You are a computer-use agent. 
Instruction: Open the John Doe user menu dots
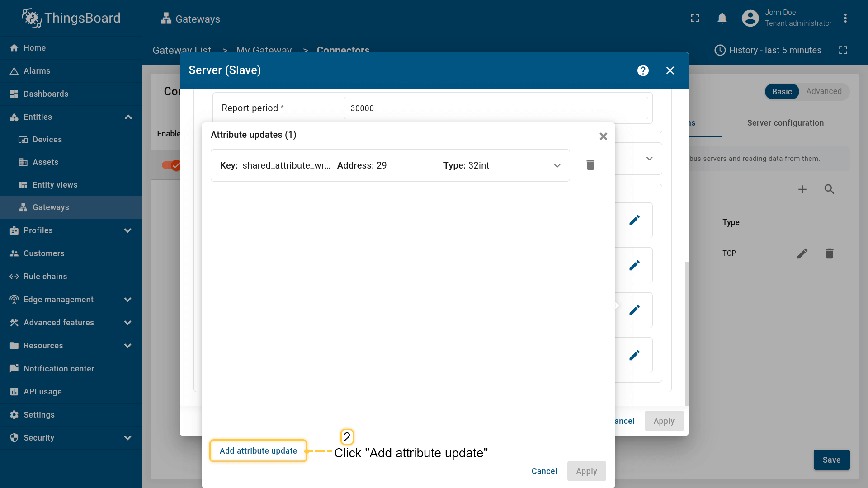[845, 19]
